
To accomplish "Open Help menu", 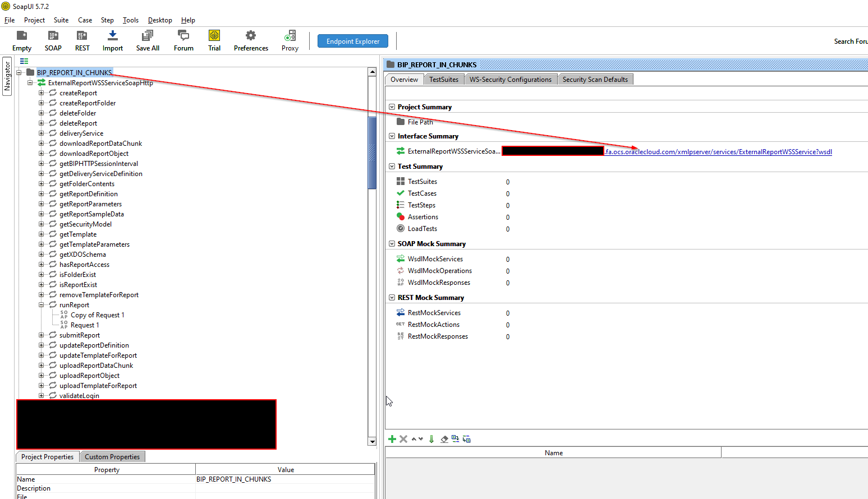I will [188, 20].
